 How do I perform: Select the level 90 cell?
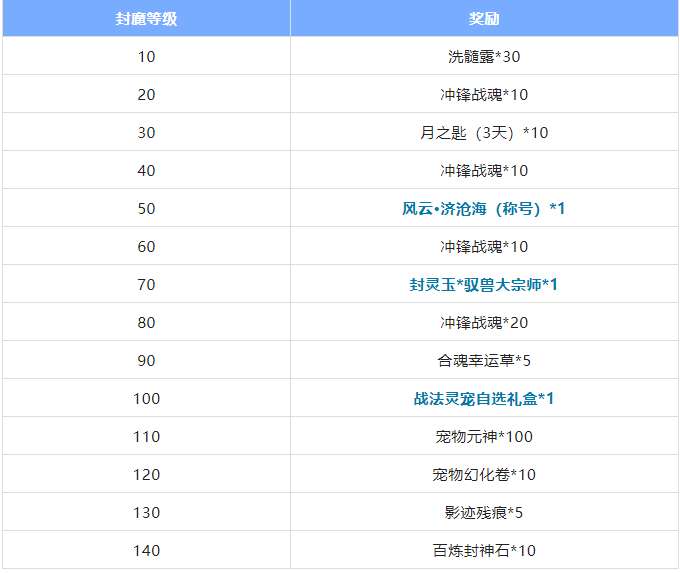click(x=146, y=360)
